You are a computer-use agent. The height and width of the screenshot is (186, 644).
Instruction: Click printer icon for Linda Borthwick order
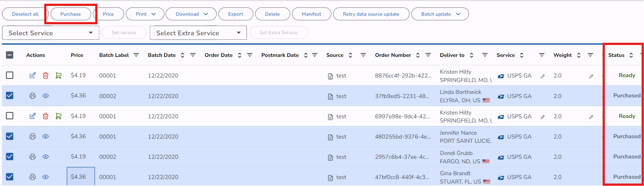pyautogui.click(x=32, y=96)
